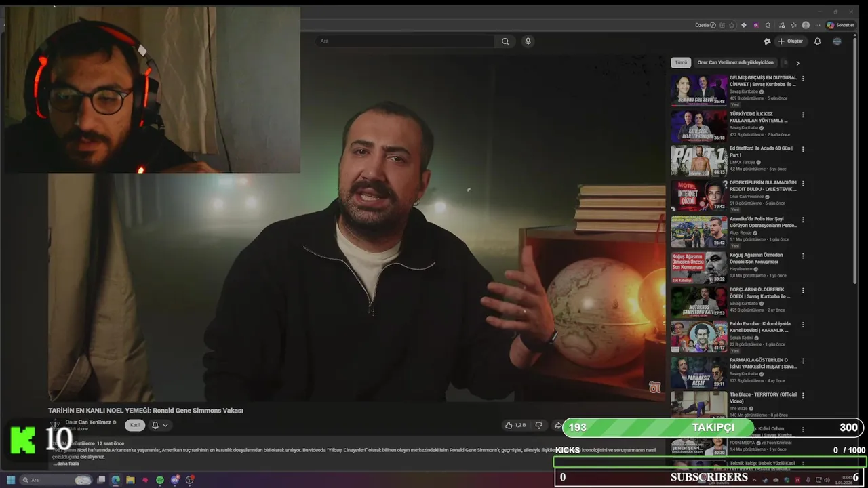The image size is (868, 488).
Task: Open Spotify from the taskbar
Action: (160, 480)
